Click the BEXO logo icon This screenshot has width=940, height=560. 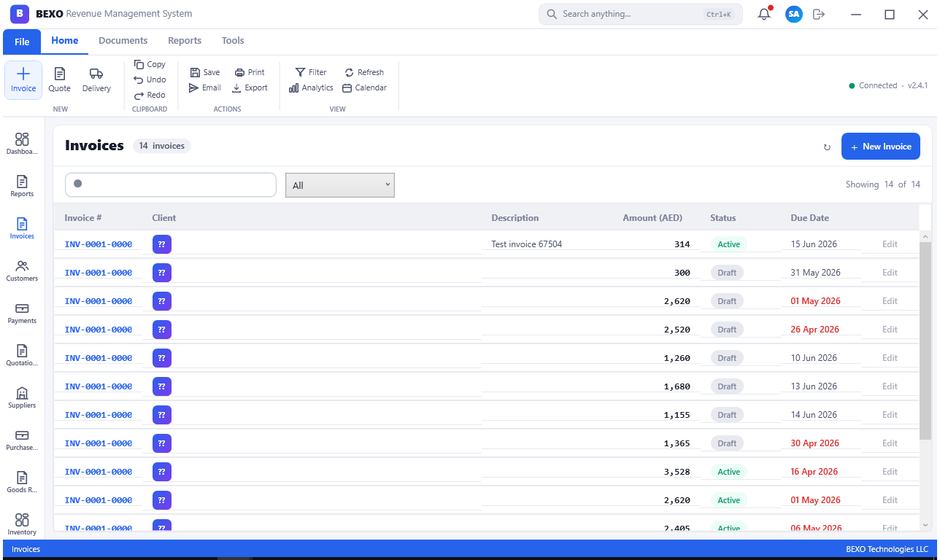20,14
